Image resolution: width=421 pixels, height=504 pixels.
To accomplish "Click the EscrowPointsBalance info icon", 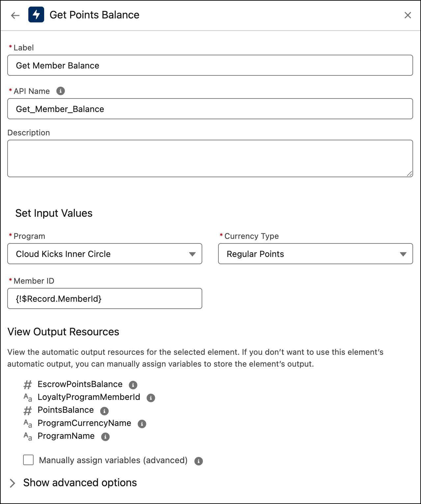I will [133, 385].
